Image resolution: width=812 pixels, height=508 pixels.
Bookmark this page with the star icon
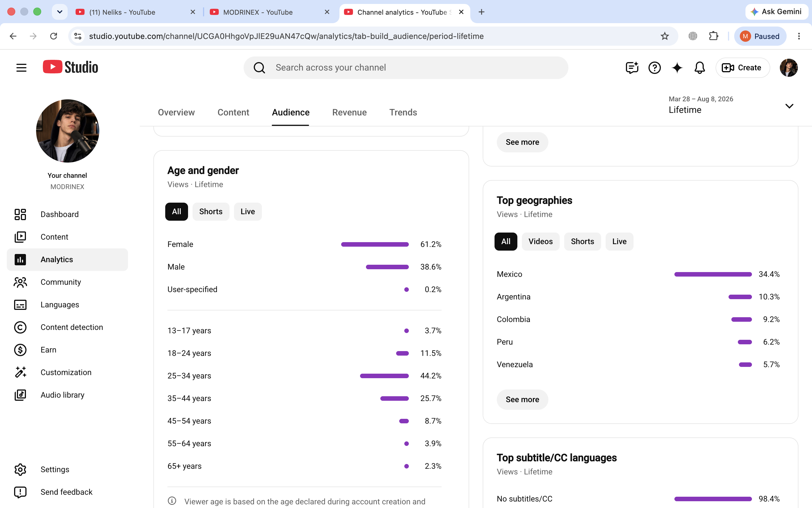[x=665, y=36]
